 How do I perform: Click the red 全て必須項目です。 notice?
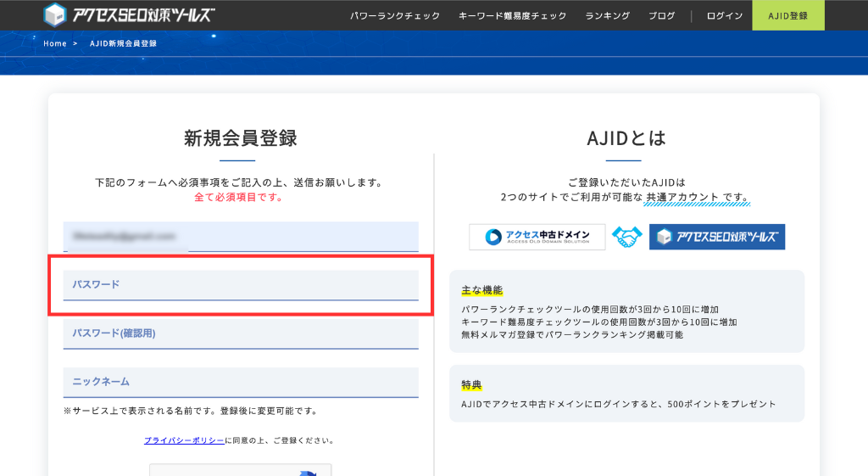coord(239,197)
